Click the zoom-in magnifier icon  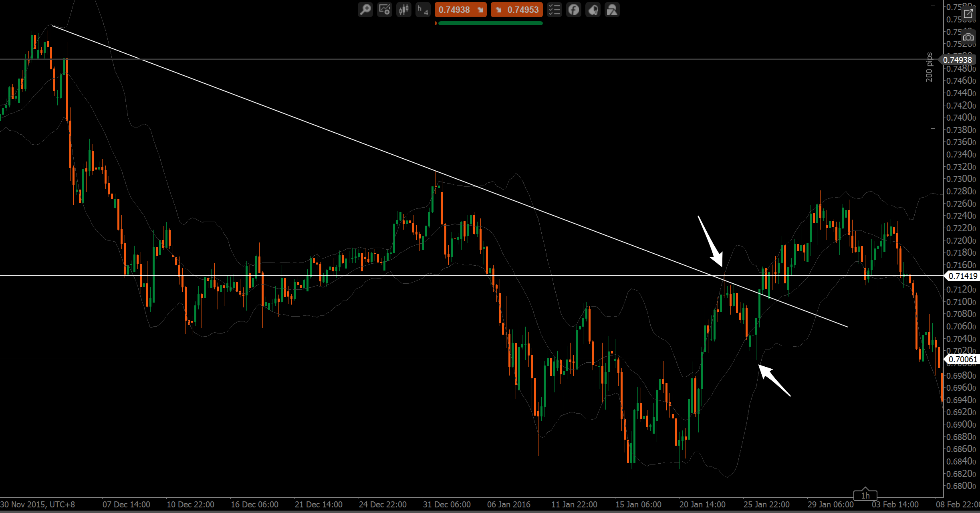click(x=365, y=10)
